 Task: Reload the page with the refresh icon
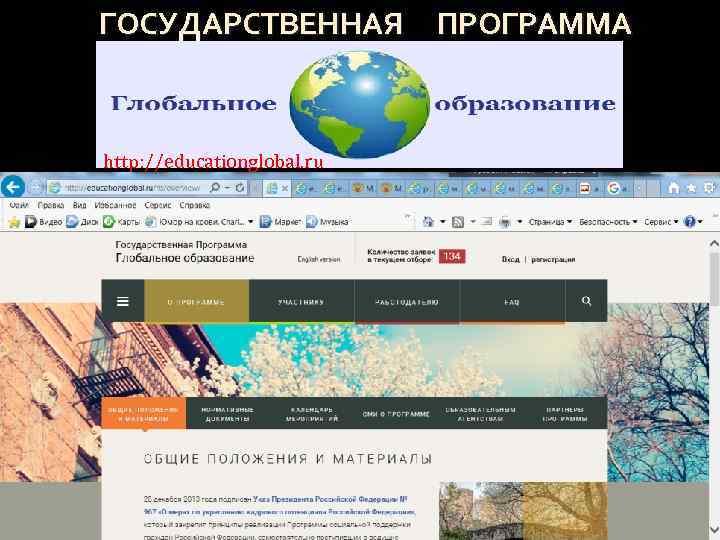[x=240, y=188]
